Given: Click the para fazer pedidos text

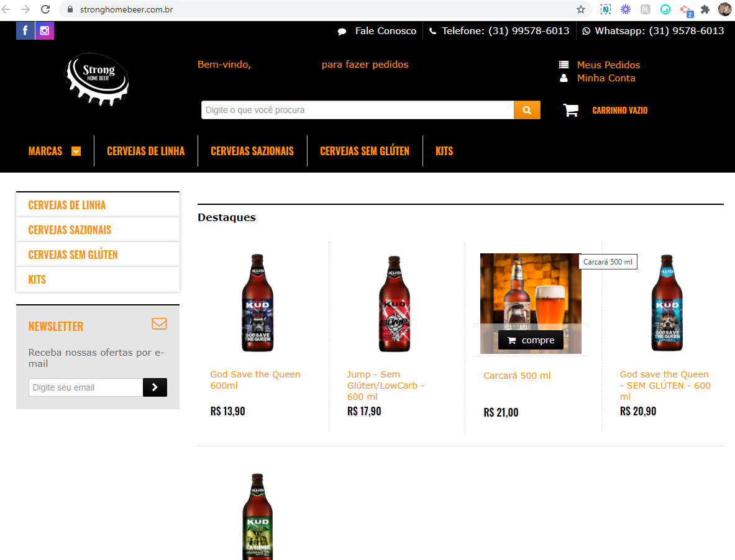Looking at the screenshot, I should coord(365,64).
